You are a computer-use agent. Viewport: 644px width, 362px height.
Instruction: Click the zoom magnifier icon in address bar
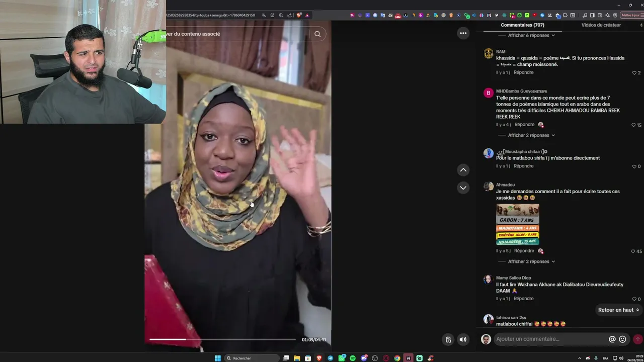point(281,15)
